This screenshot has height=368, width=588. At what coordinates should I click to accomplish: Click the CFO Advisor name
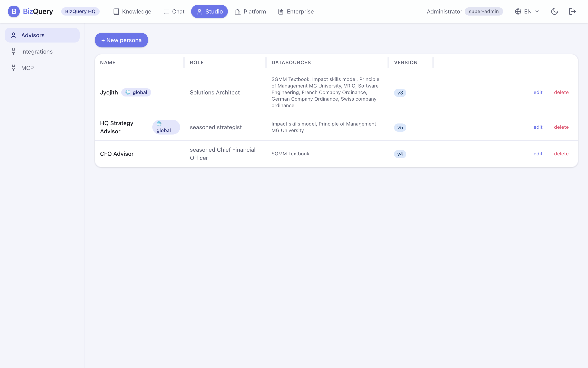point(117,154)
